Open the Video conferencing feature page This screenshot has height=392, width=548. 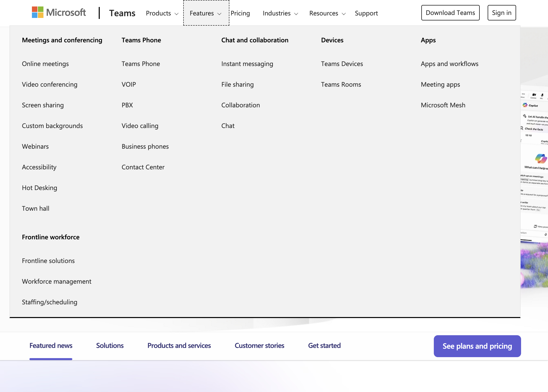[50, 84]
